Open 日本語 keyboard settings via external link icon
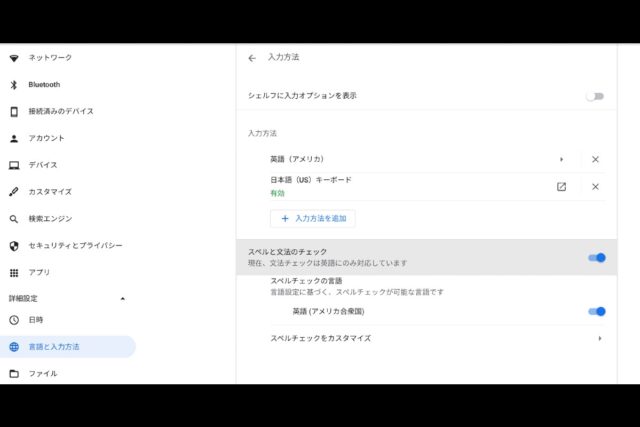This screenshot has width=640, height=427. [x=561, y=186]
